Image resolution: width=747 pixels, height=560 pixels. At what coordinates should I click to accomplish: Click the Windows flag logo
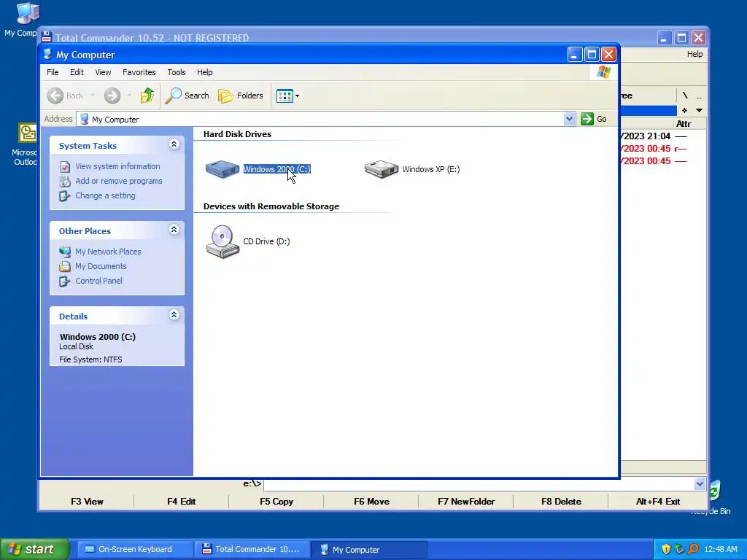(603, 72)
